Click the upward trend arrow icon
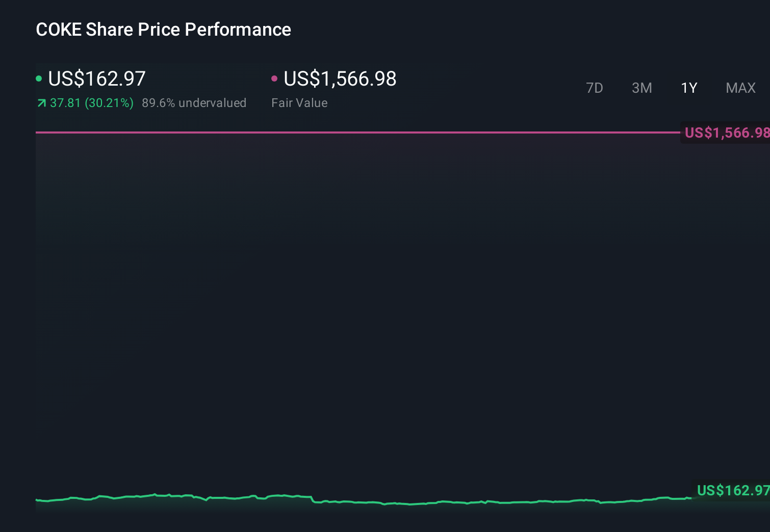Screen dimensions: 770x532 point(41,103)
